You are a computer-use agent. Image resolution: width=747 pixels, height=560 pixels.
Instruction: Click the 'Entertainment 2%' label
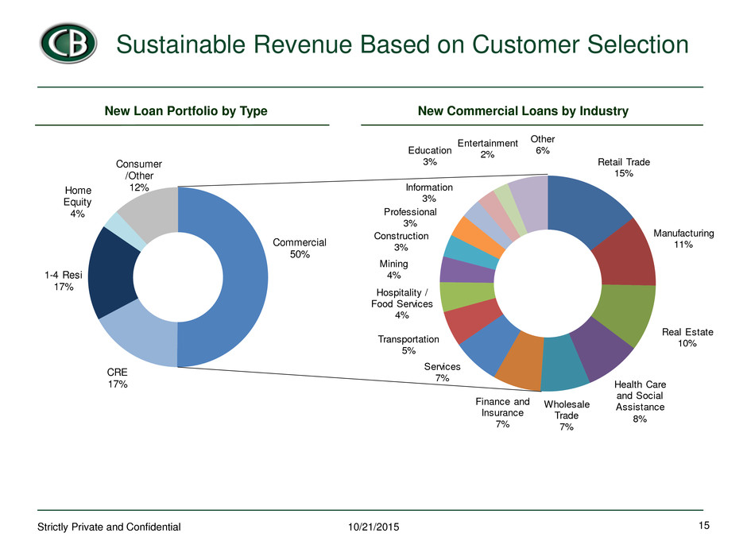[x=487, y=149]
